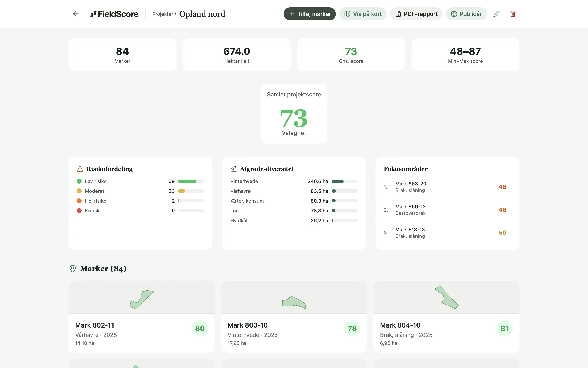Click the sprout icon beside Afgrøde-diversitet
The image size is (588, 368).
tap(234, 169)
